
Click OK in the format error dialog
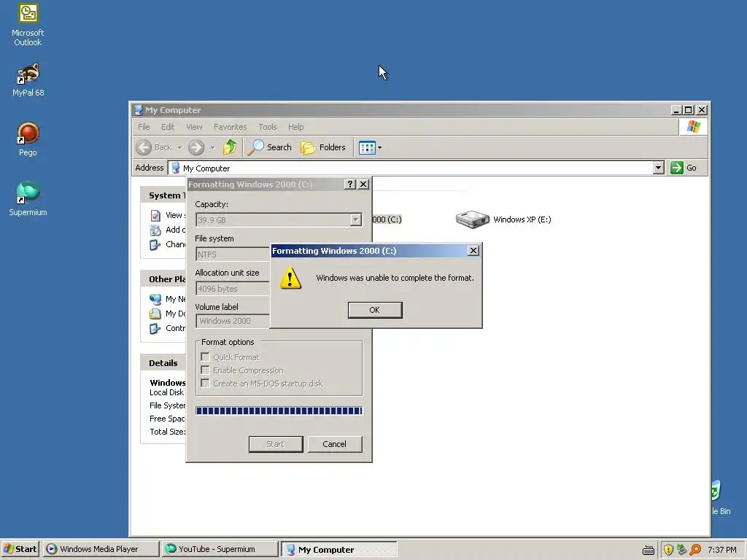point(375,310)
